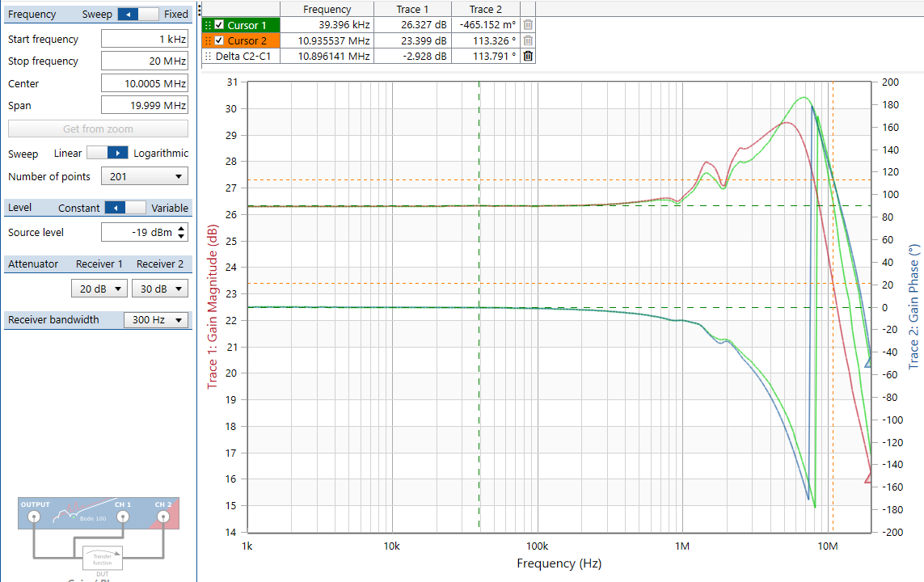The width and height of the screenshot is (924, 582).
Task: Click the Trace 1 column header
Action: [412, 9]
